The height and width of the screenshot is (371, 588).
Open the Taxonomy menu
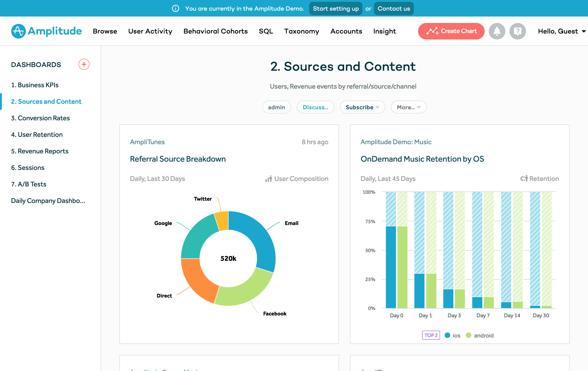pyautogui.click(x=302, y=31)
